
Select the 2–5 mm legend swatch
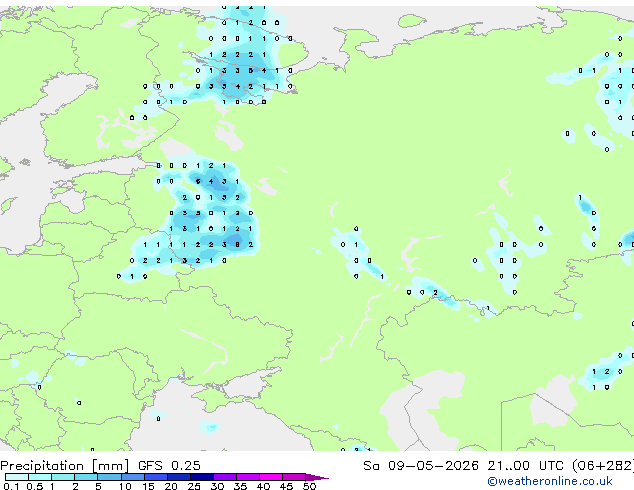[86, 477]
